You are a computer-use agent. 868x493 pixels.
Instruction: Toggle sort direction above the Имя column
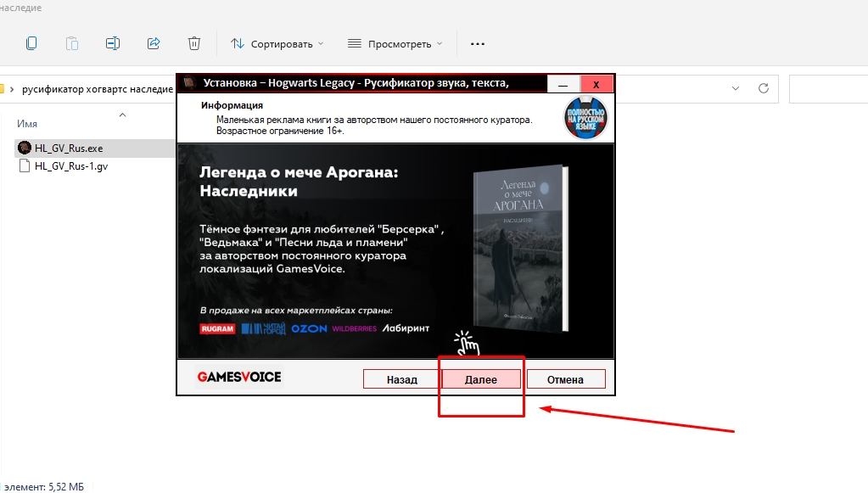click(123, 115)
